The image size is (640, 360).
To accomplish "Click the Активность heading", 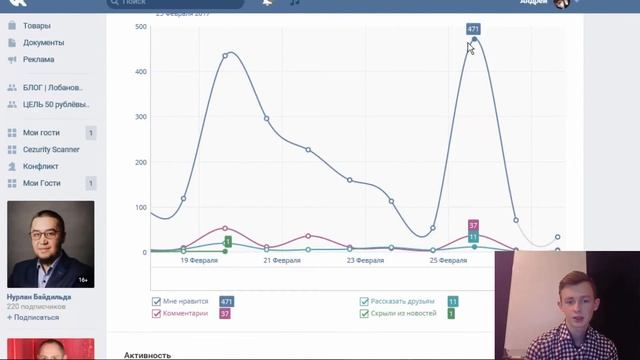I will 147,355.
